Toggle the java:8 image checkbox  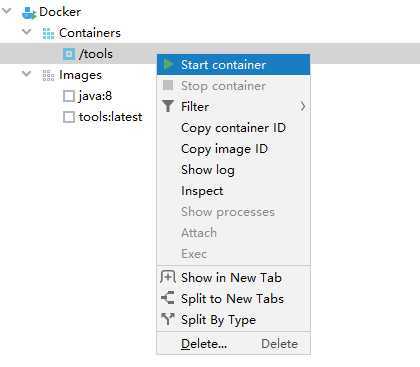[x=69, y=96]
